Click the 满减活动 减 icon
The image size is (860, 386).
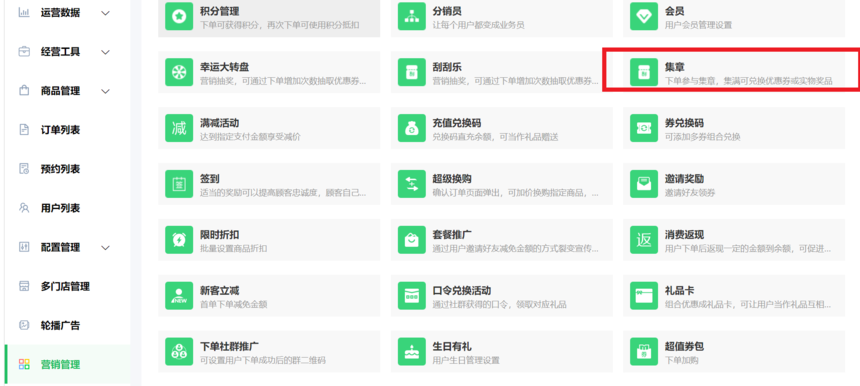179,128
